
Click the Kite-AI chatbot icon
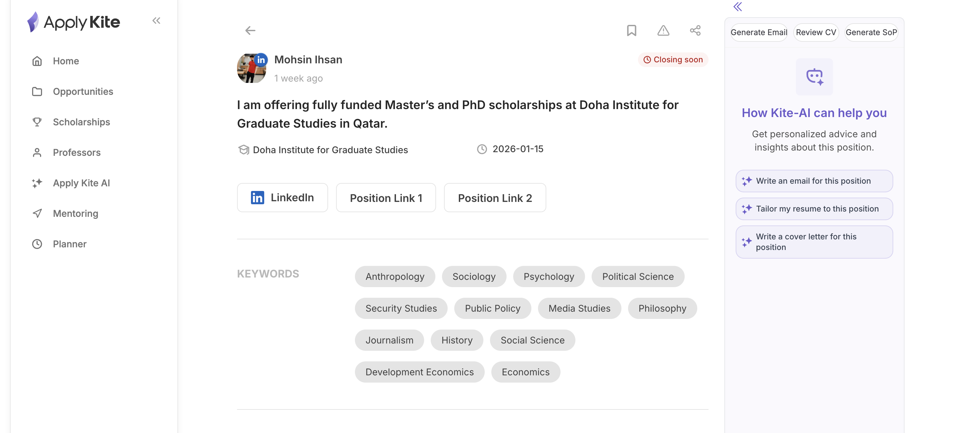(814, 77)
